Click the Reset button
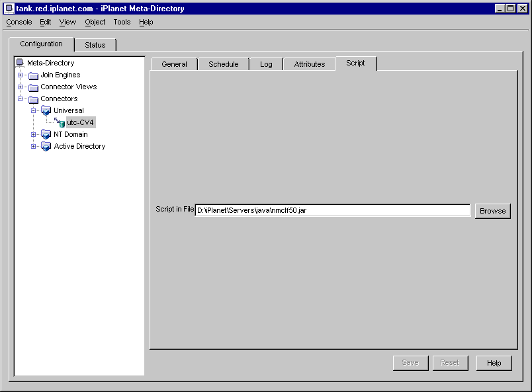 pos(450,363)
